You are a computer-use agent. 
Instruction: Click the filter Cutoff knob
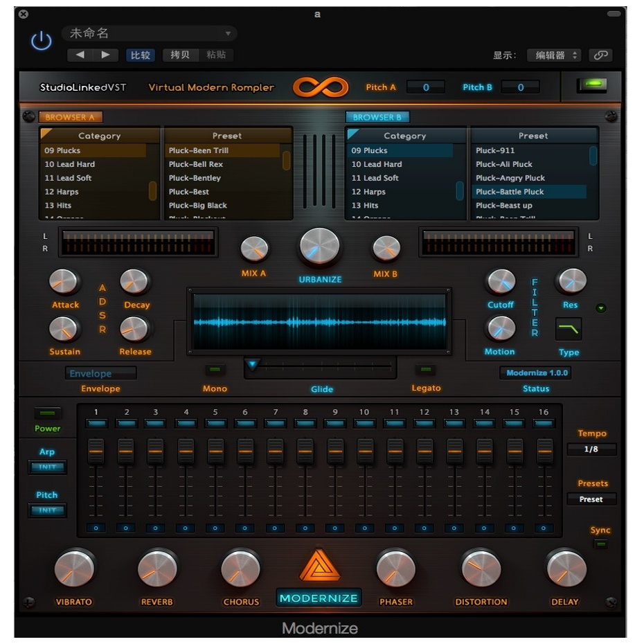coord(501,282)
